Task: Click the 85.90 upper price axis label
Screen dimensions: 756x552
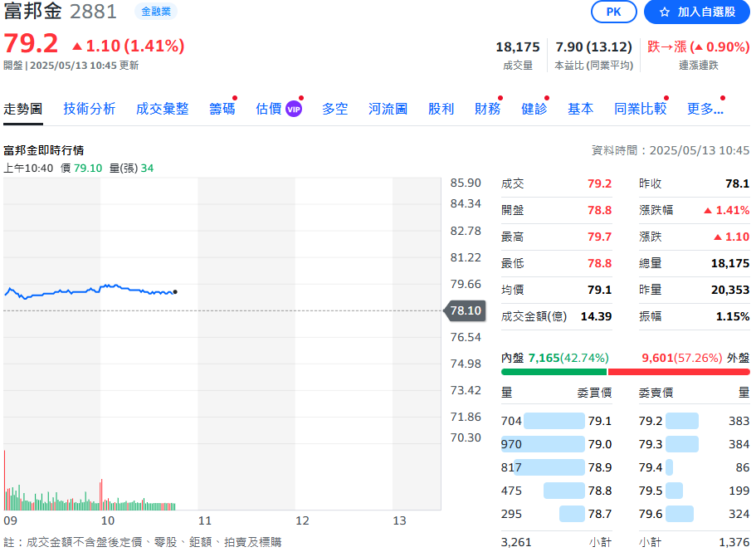Action: 466,183
